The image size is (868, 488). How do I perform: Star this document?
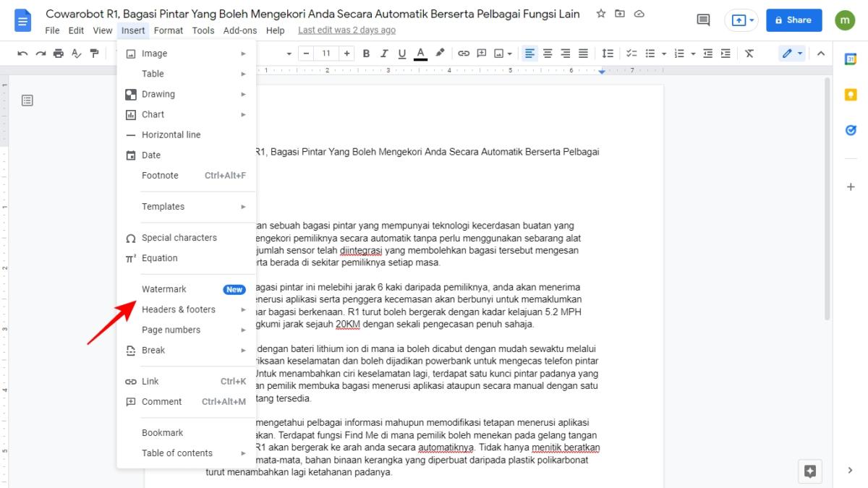pyautogui.click(x=601, y=14)
